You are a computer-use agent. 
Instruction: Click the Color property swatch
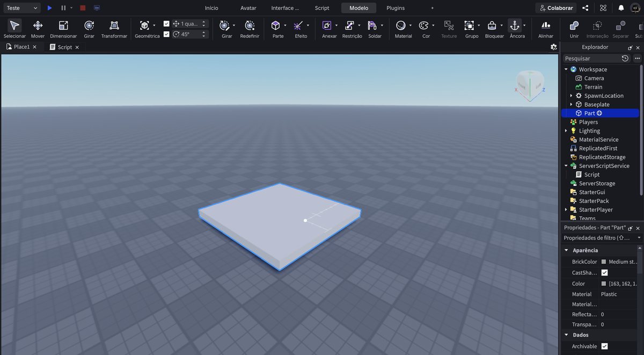tap(604, 284)
